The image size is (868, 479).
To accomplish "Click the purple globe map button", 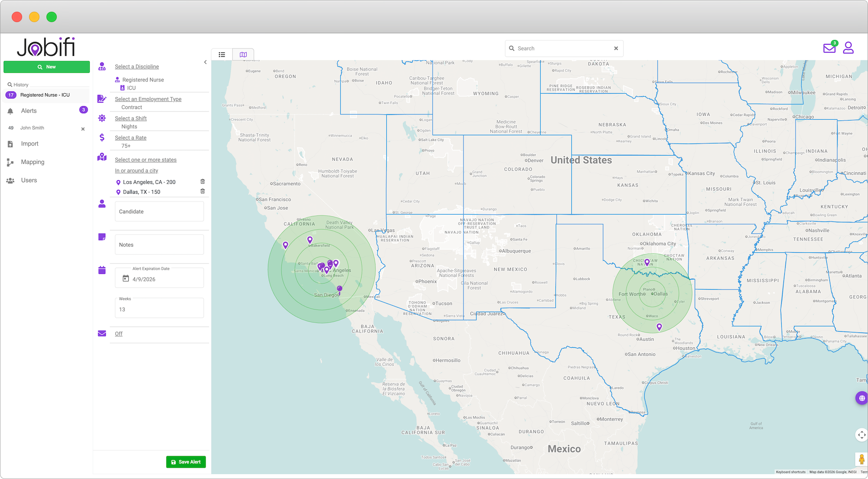I will pos(861,398).
